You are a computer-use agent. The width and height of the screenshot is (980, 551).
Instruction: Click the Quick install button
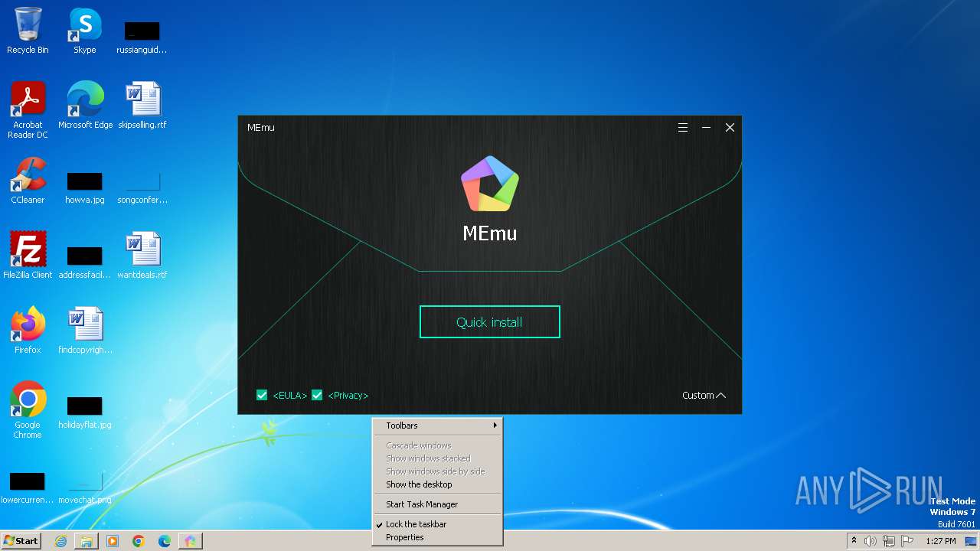(489, 322)
